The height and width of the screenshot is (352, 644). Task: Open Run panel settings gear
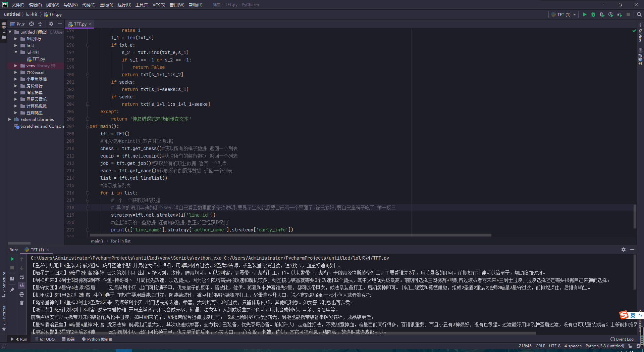pyautogui.click(x=624, y=250)
